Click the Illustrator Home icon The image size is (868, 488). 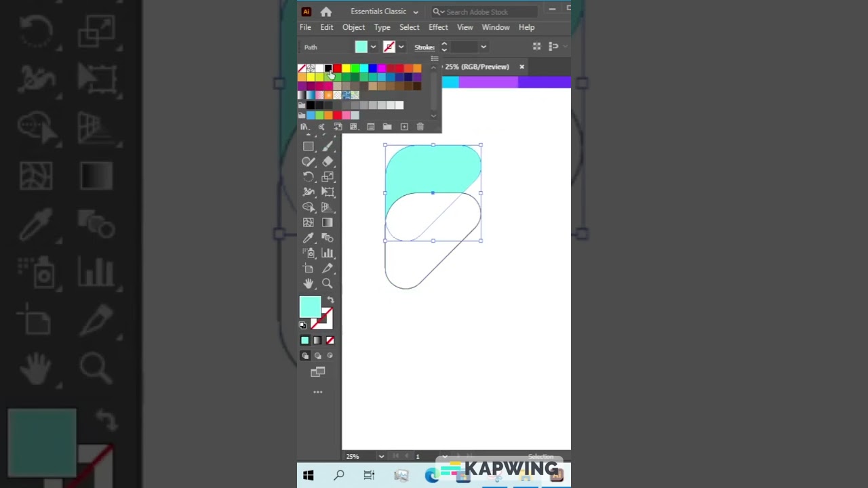(x=326, y=12)
